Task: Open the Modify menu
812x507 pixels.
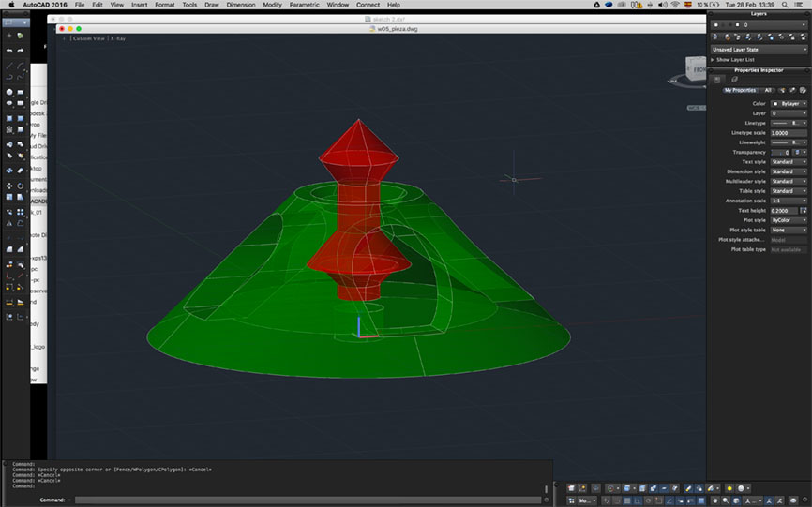Action: pyautogui.click(x=272, y=5)
